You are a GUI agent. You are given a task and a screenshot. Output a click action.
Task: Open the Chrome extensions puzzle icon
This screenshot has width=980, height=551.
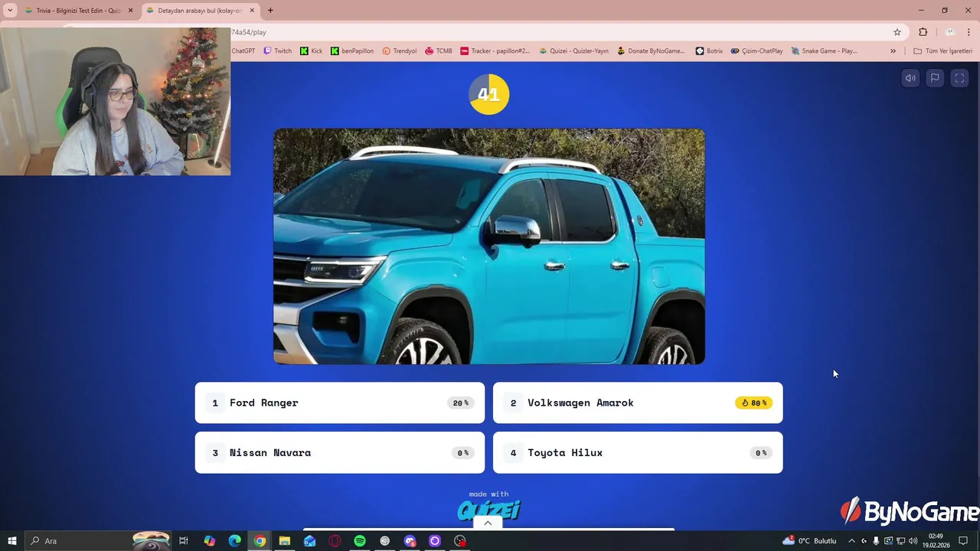pyautogui.click(x=923, y=32)
